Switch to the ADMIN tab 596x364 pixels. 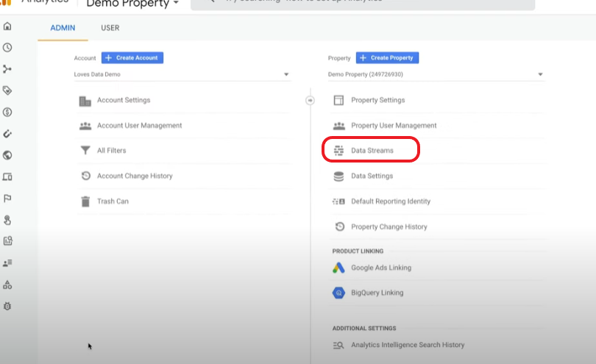coord(63,28)
